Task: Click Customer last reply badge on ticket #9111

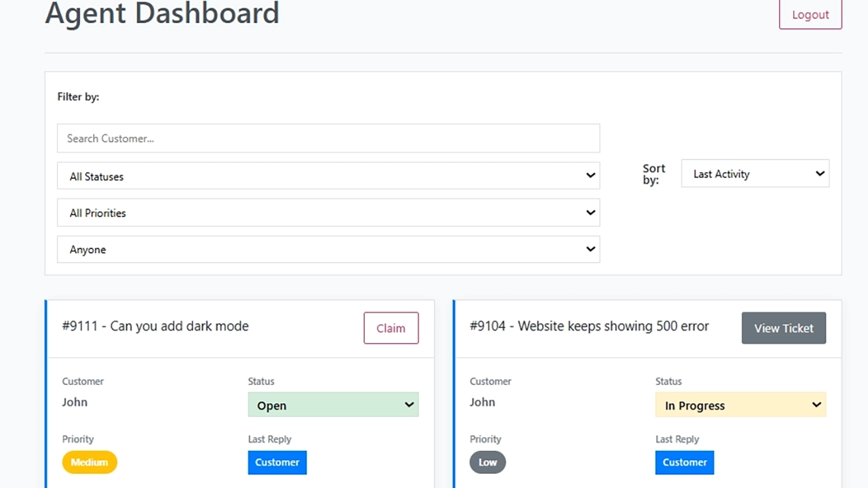Action: click(x=277, y=462)
